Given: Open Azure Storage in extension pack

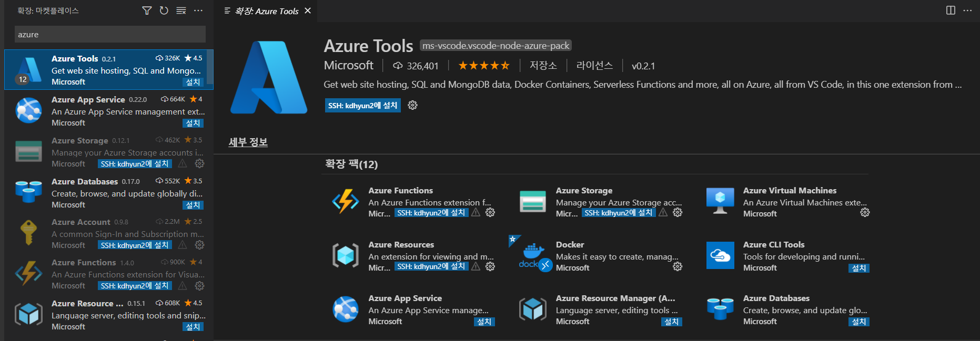Looking at the screenshot, I should point(584,191).
